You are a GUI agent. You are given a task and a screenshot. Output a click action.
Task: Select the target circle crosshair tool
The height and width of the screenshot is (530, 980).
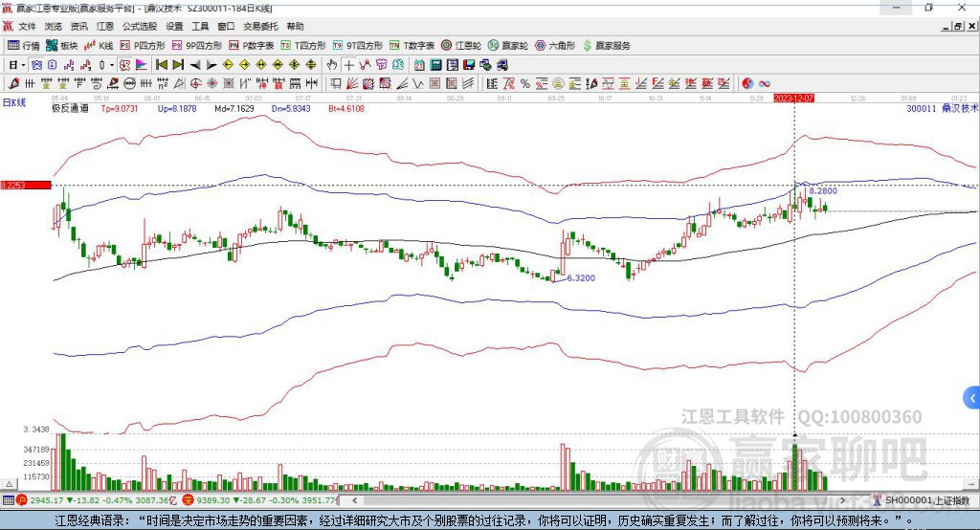[195, 84]
